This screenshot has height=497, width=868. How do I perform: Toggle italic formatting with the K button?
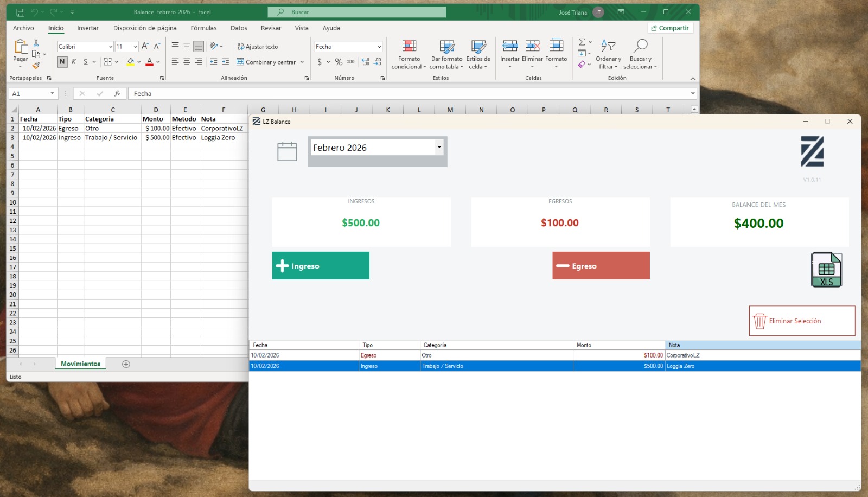click(74, 62)
